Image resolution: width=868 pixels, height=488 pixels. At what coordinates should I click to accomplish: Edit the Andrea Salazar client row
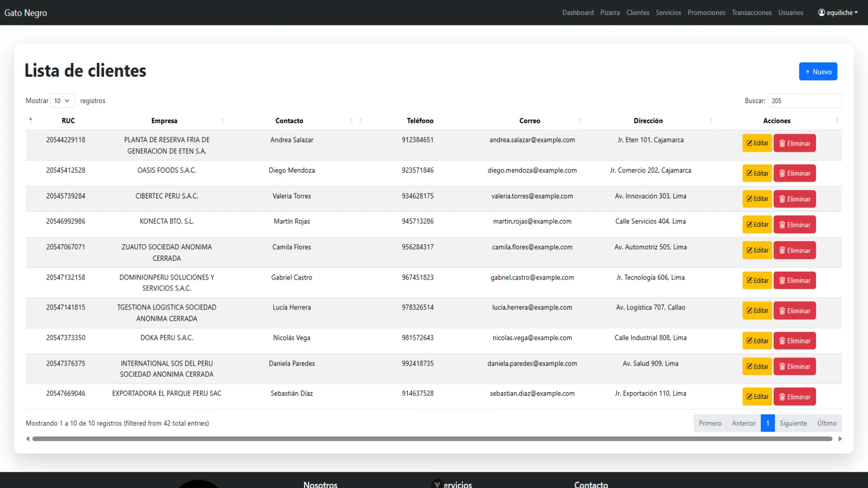tap(757, 143)
